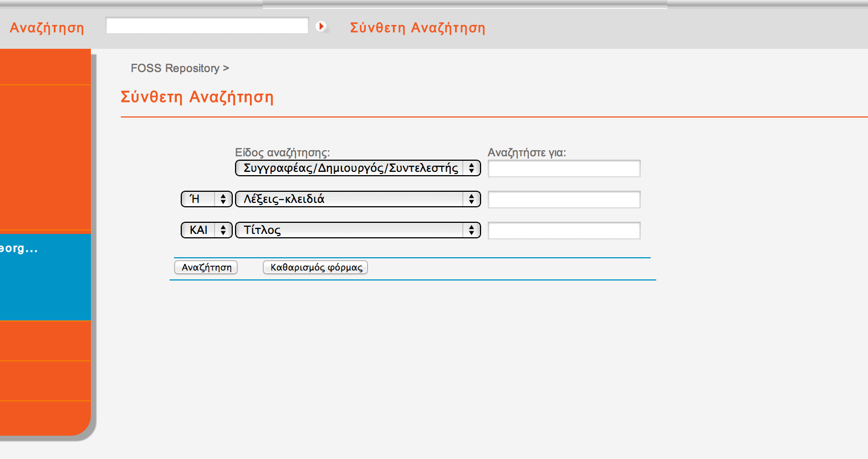Click the red arrow search submit icon
This screenshot has height=459, width=868.
point(321,26)
